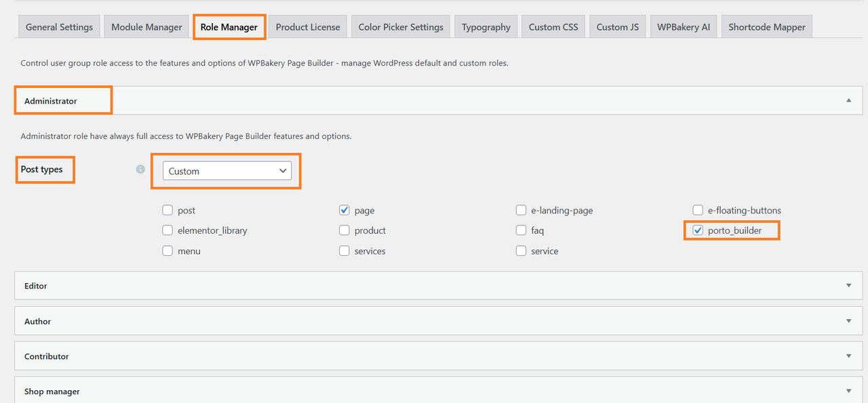The width and height of the screenshot is (868, 403).
Task: Enable the services checkbox
Action: 344,251
